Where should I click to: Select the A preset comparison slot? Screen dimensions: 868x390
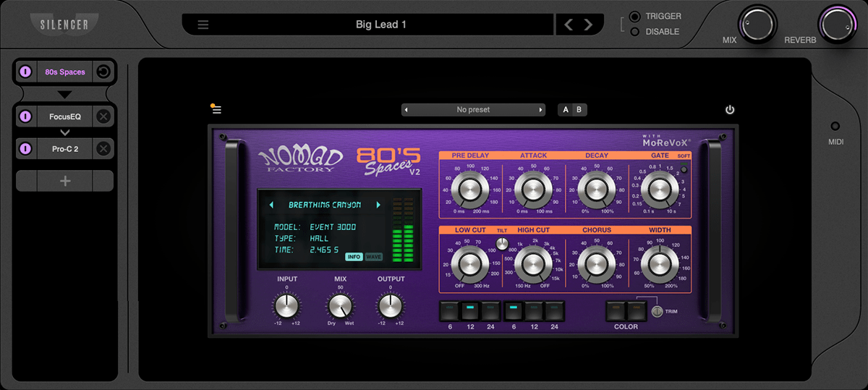565,110
